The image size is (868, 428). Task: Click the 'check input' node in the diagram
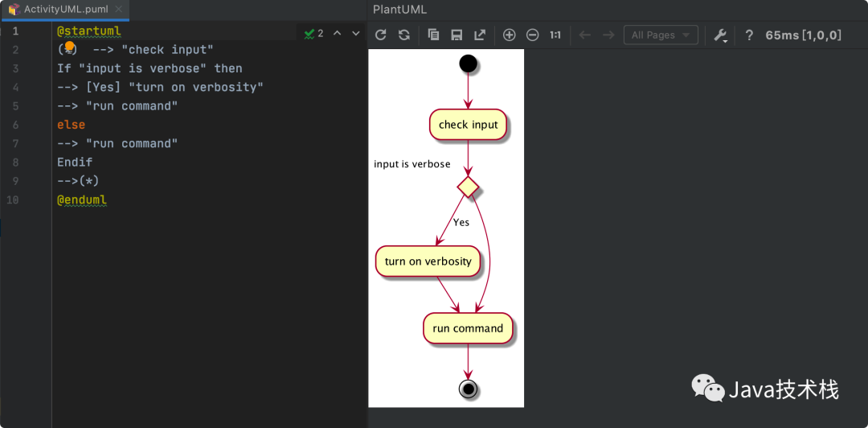469,125
